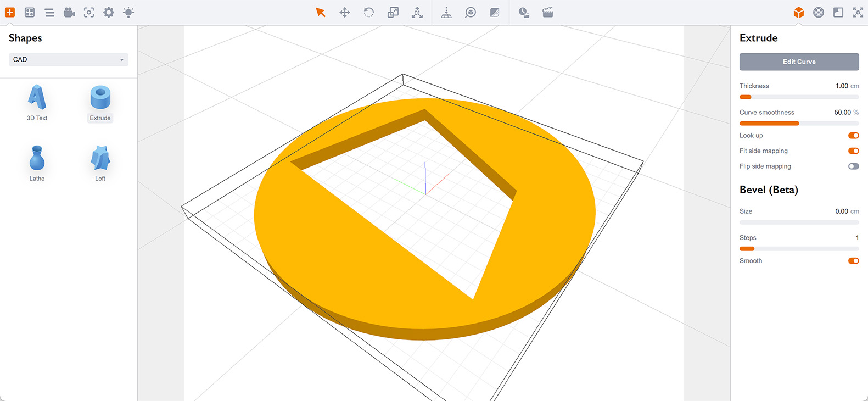Open the gear settings icon
Screen dimensions: 868x401
[109, 12]
